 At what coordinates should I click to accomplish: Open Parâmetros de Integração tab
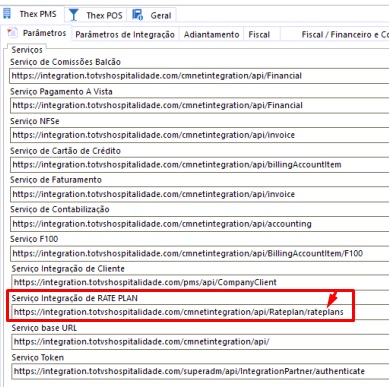click(x=125, y=35)
